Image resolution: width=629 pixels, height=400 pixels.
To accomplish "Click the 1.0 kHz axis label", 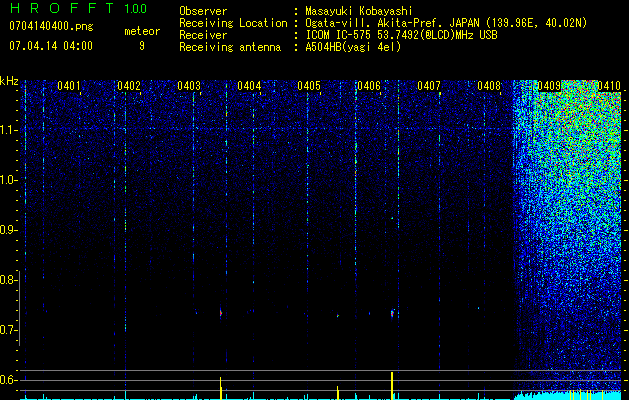I will point(8,180).
